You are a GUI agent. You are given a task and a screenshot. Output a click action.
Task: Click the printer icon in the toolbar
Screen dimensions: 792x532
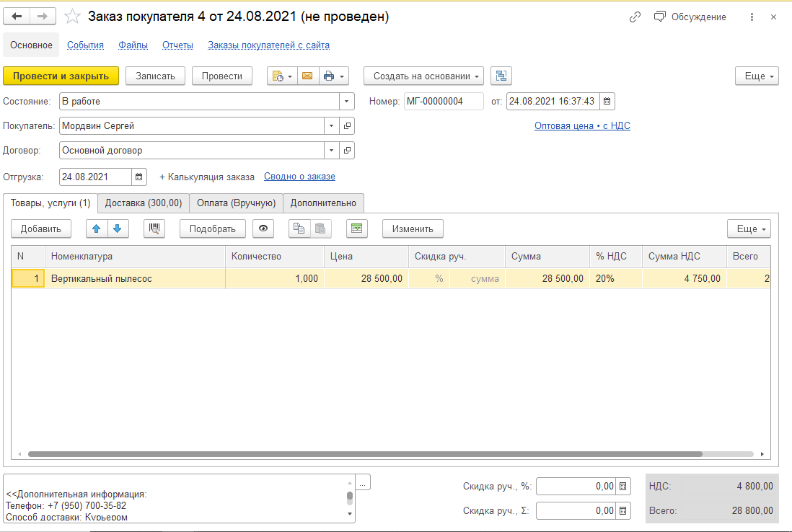click(x=329, y=76)
